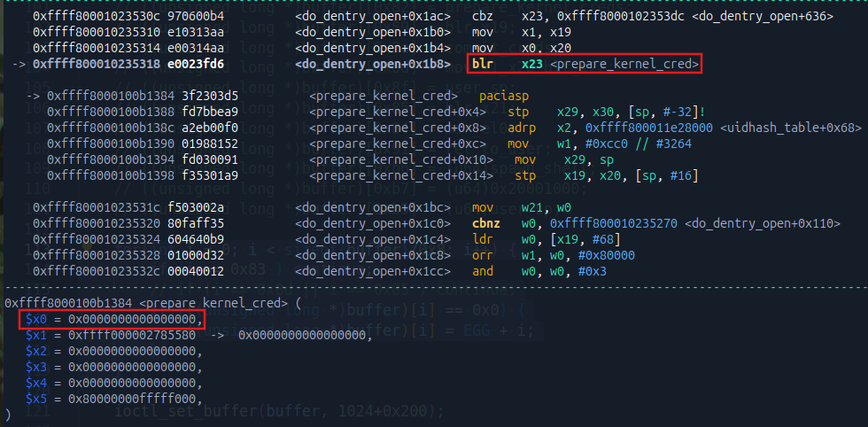Image resolution: width=868 pixels, height=427 pixels.
Task: Click the arrow marking current instruction 0xffff800010235318
Action: point(18,64)
